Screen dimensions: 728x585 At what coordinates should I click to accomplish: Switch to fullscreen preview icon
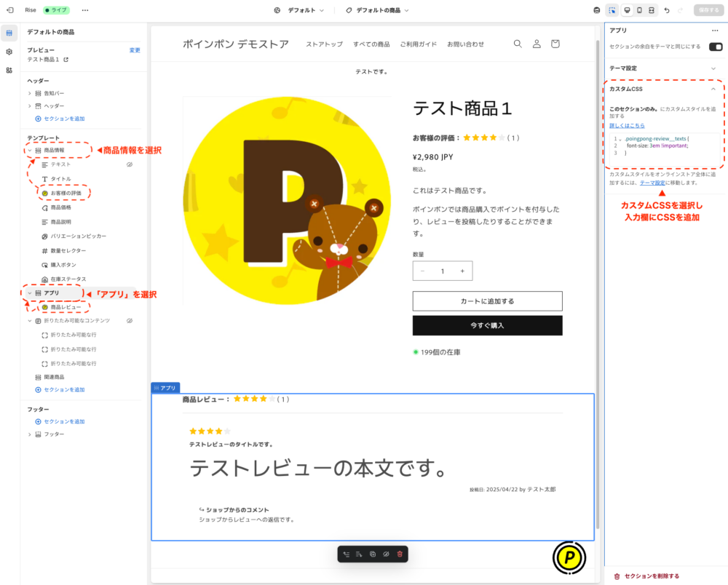(652, 10)
